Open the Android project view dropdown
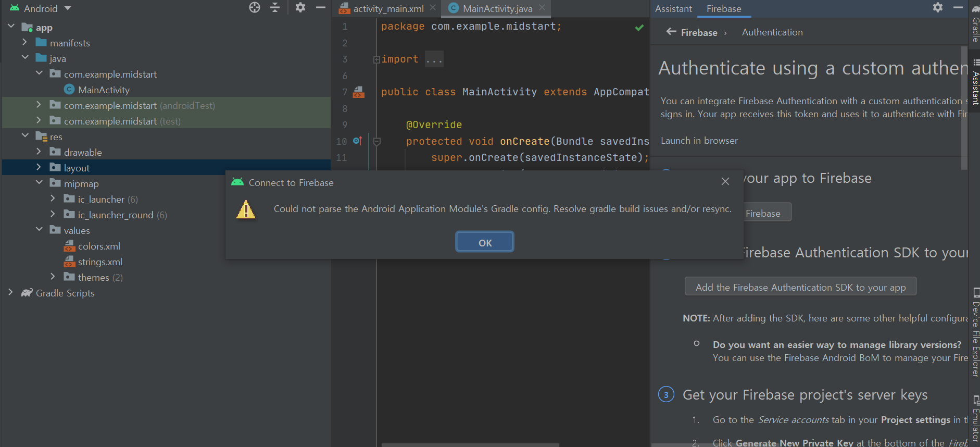The image size is (980, 447). coord(68,8)
